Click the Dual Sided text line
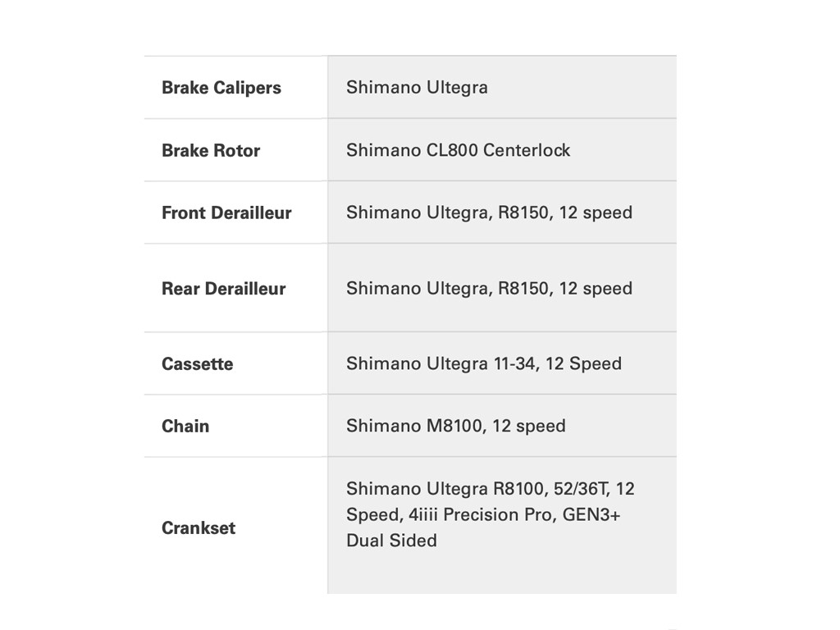The width and height of the screenshot is (840, 630). (391, 541)
